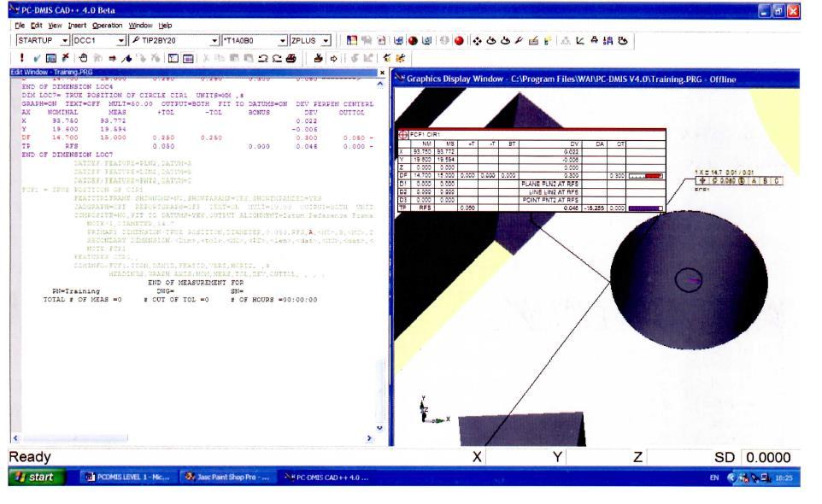Click the red right-arrow toolbar icon
The width and height of the screenshot is (822, 504).
(112, 58)
